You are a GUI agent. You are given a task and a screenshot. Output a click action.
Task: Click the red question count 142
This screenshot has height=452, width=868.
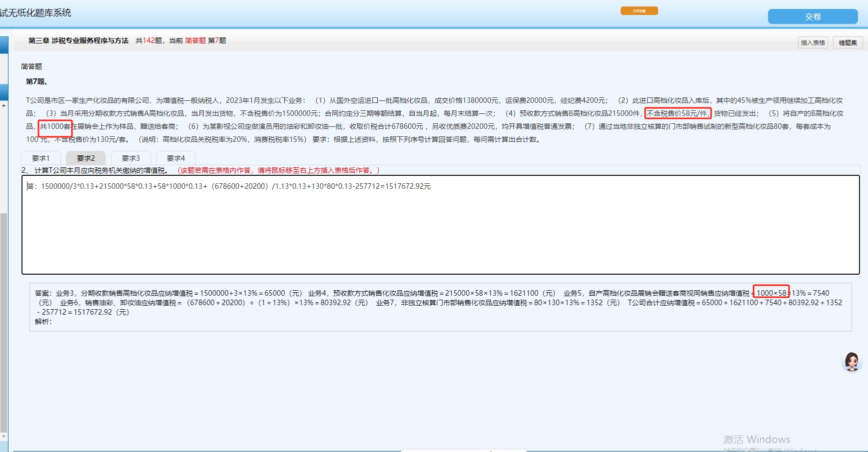click(x=149, y=40)
